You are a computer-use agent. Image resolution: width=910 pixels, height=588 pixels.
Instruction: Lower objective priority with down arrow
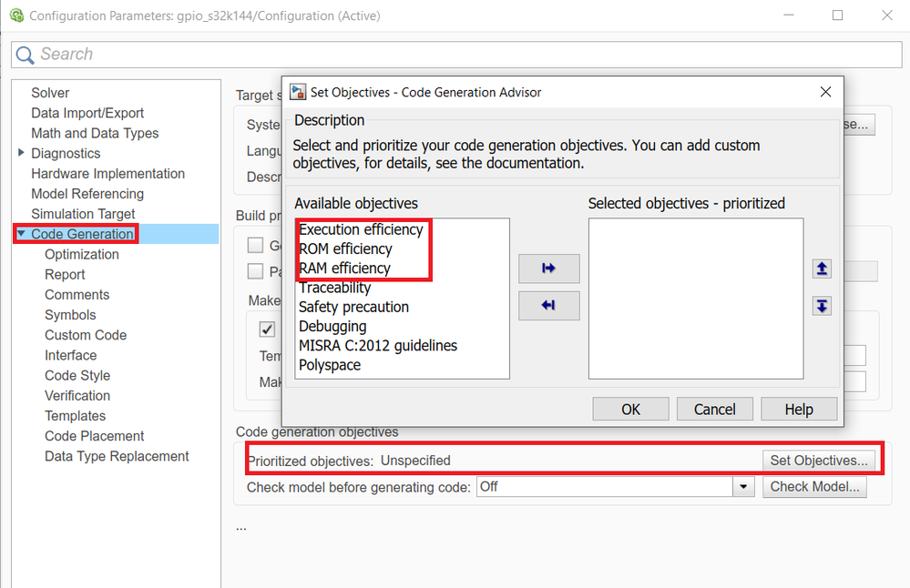822,306
